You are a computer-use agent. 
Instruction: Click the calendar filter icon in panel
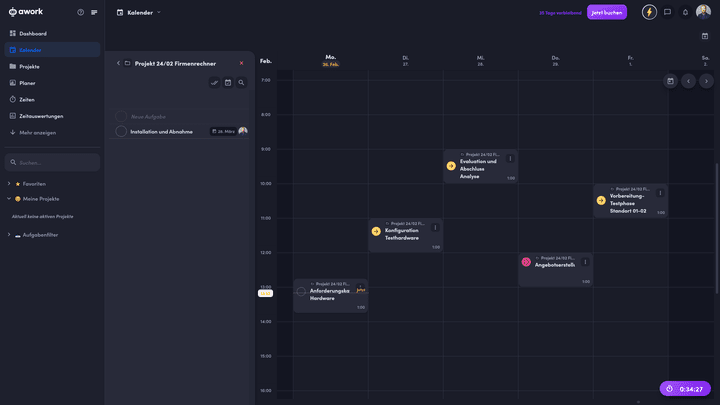coord(228,83)
